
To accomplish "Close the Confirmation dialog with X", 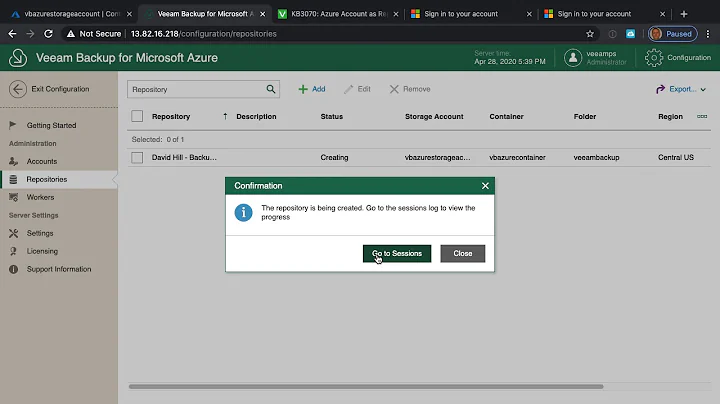I will (x=485, y=186).
